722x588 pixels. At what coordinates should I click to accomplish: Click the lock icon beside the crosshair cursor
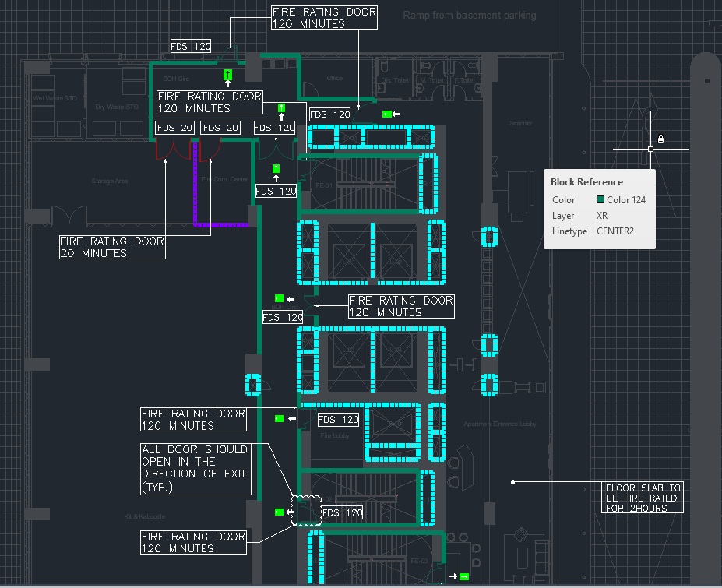pos(660,139)
